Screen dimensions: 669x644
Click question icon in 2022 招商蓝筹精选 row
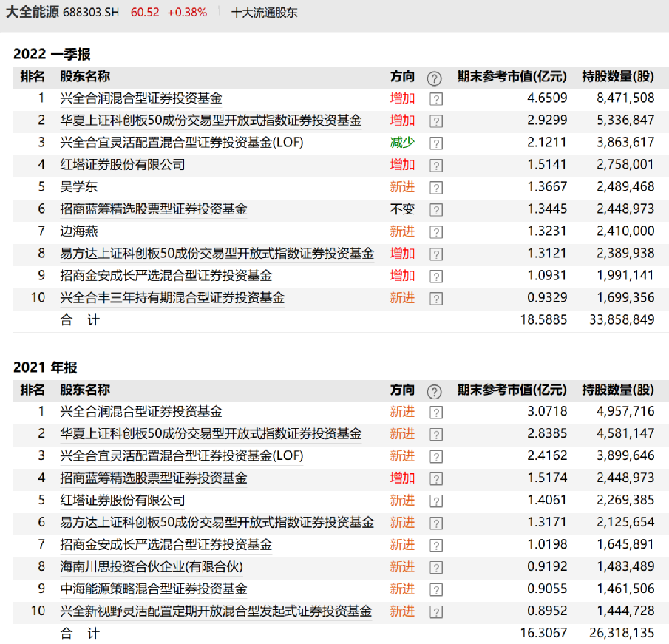tap(435, 210)
